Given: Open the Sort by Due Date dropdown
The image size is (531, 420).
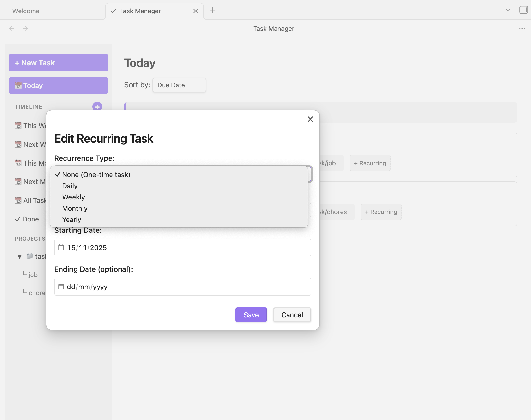Looking at the screenshot, I should coord(179,85).
